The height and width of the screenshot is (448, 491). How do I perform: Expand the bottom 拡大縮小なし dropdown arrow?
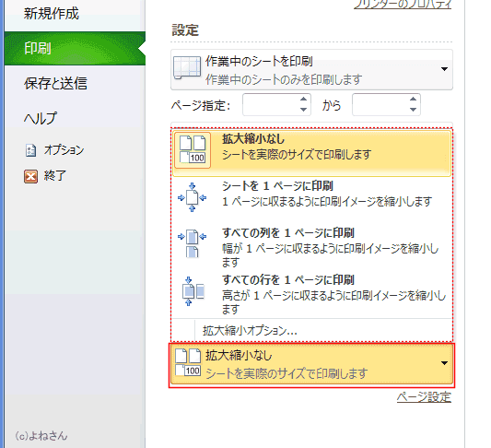tap(444, 363)
